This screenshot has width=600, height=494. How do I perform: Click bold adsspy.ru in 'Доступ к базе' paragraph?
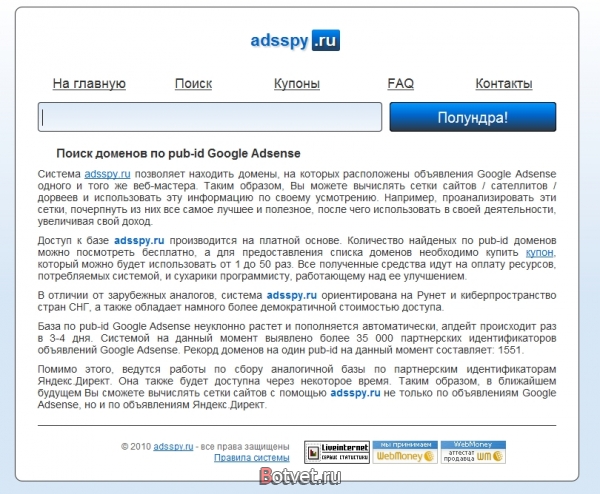click(139, 241)
